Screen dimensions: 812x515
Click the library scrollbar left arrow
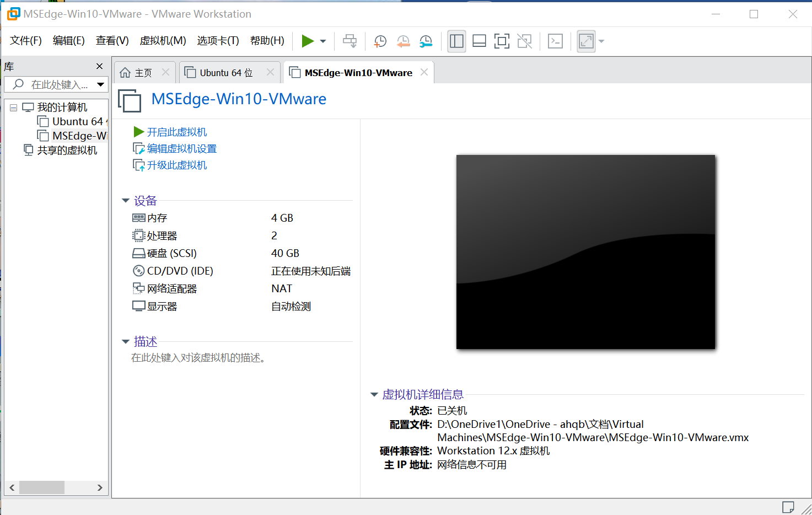[12, 487]
